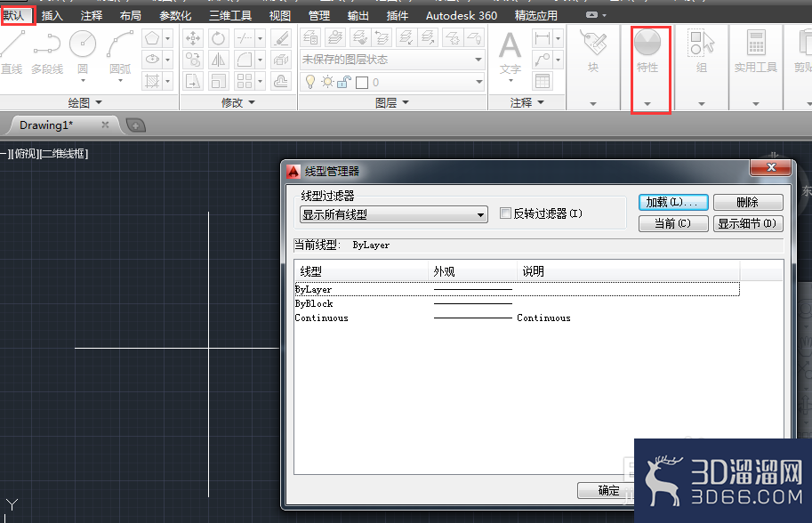
Task: Switch to the Output (输出) tab
Action: (358, 15)
